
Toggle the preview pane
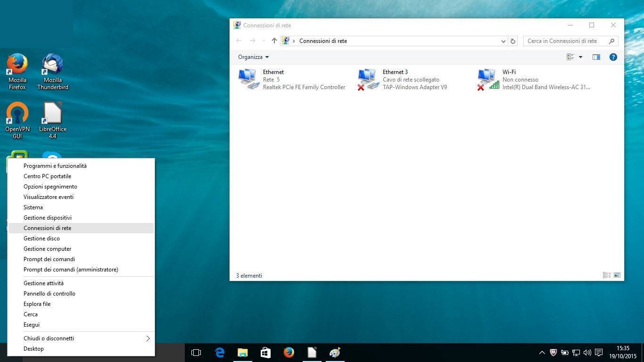[596, 57]
